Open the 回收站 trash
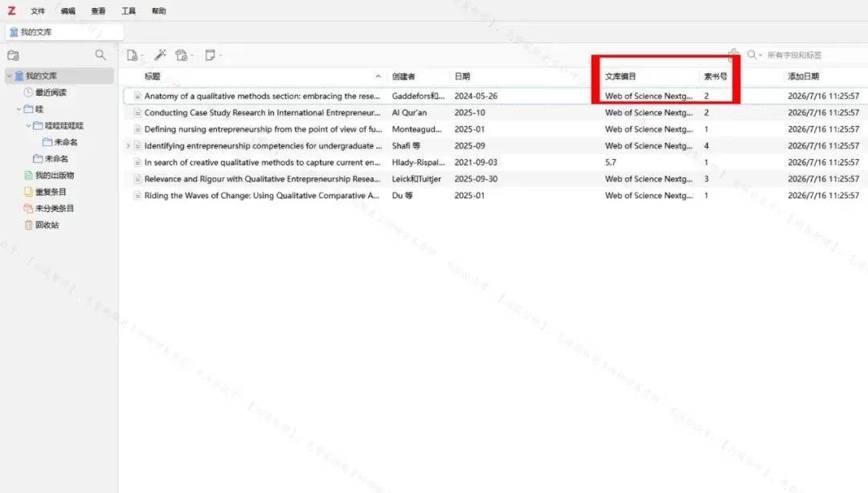This screenshot has height=493, width=868. click(x=47, y=225)
